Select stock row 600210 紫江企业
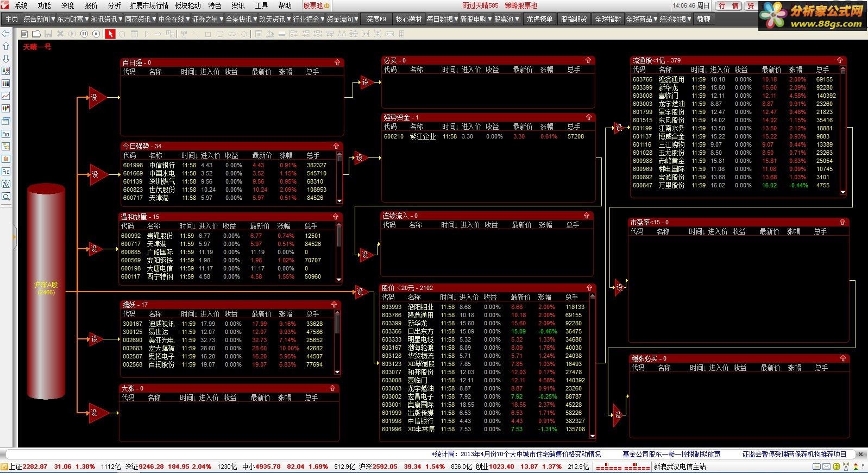 pyautogui.click(x=488, y=136)
